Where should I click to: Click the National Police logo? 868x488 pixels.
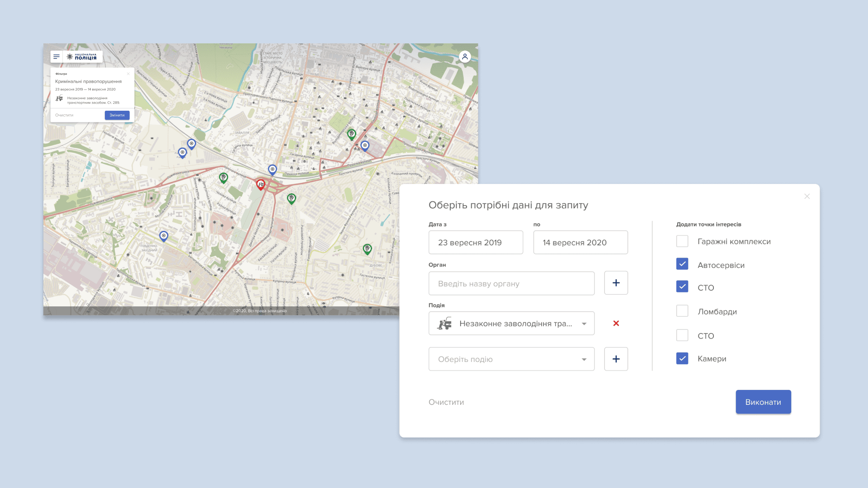[x=82, y=57]
